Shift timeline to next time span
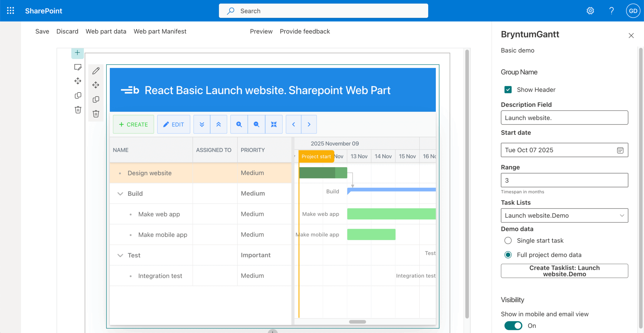 pos(309,124)
